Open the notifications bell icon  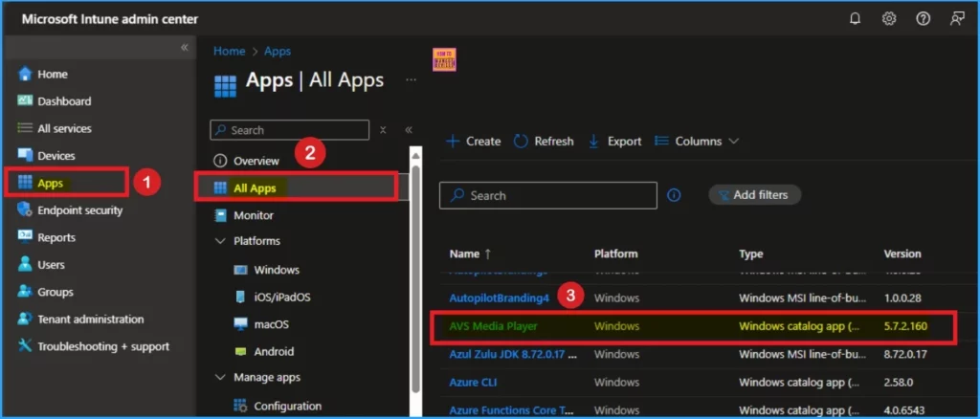click(x=855, y=19)
